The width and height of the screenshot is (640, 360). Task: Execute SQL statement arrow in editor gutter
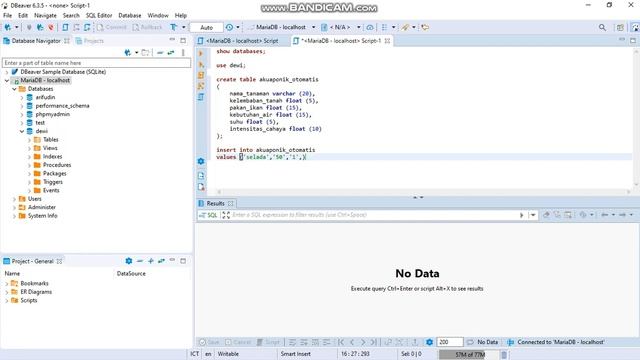point(201,53)
